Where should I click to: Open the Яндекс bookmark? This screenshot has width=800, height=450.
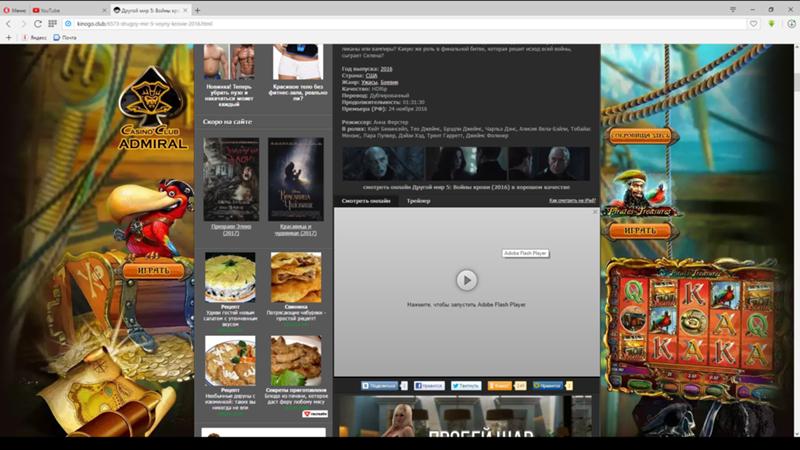34,37
